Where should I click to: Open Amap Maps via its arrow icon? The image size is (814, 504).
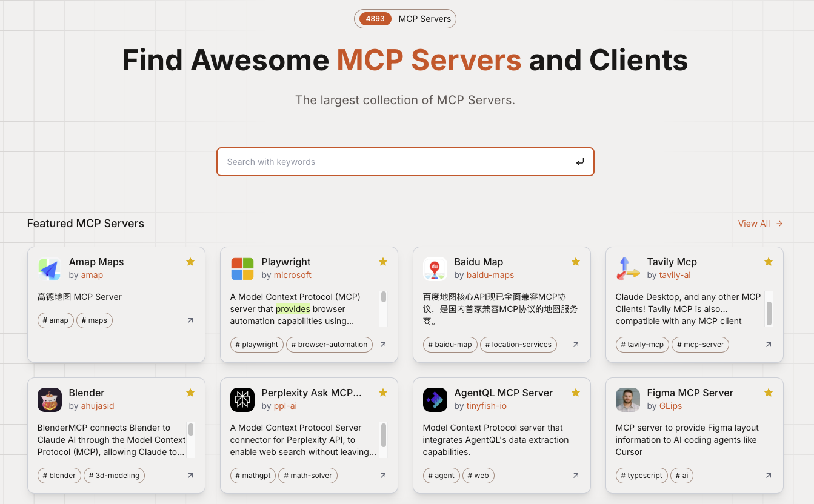pos(190,320)
